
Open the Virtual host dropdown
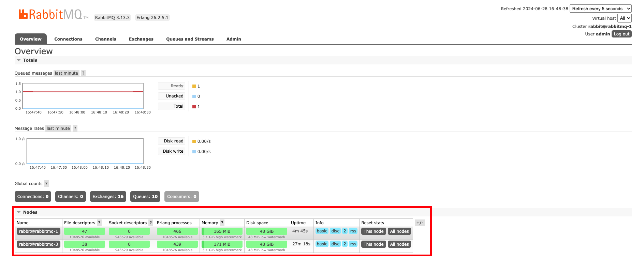[x=625, y=18]
